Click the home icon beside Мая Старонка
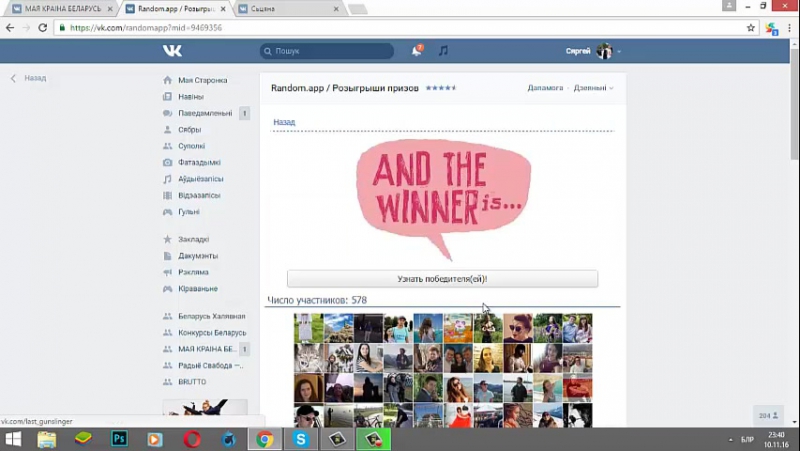This screenshot has height=451, width=800. (x=167, y=80)
